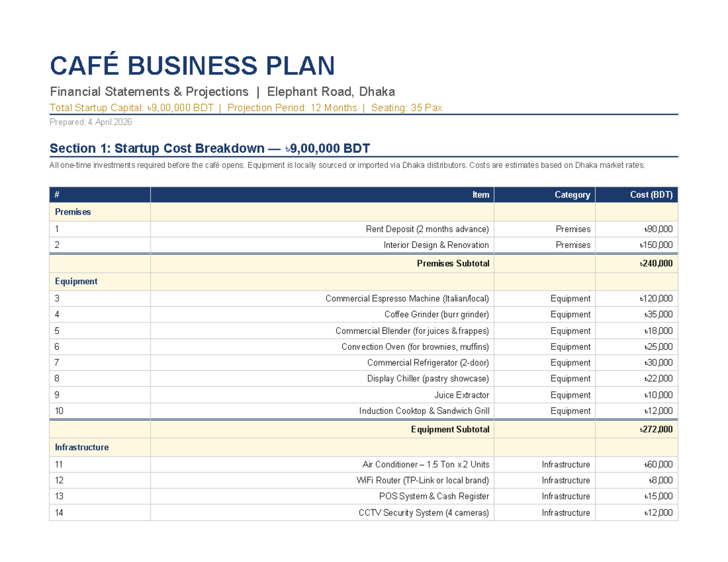This screenshot has width=728, height=562.
Task: Select the Prepared: 4 April 2026 text
Action: (x=91, y=122)
